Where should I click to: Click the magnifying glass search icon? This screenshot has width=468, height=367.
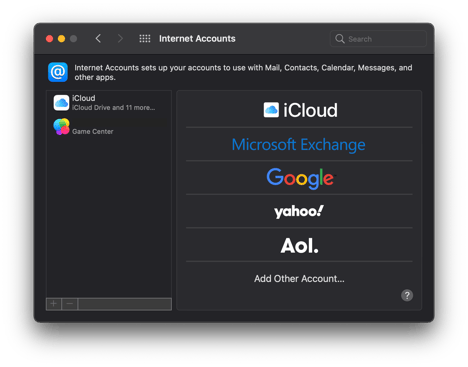pyautogui.click(x=340, y=39)
